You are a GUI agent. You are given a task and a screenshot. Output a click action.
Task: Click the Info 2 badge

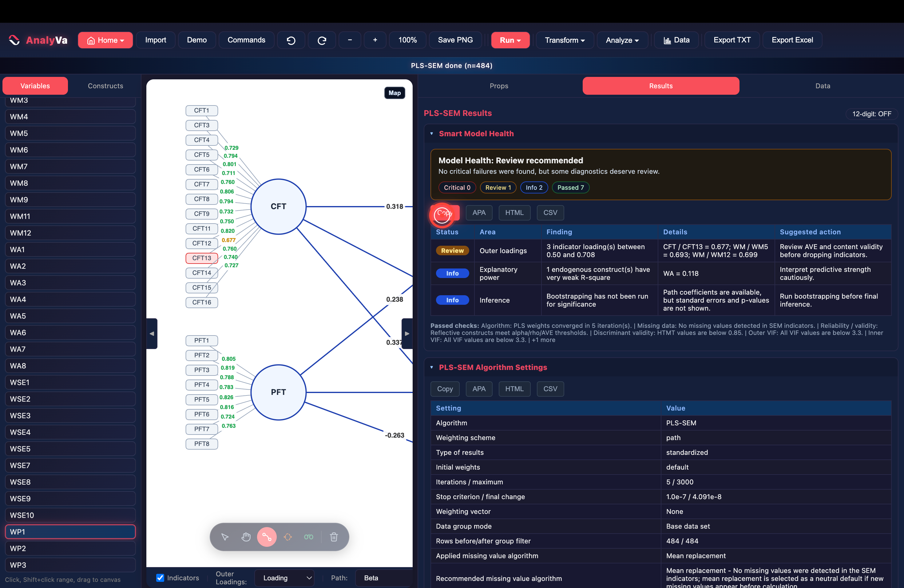point(534,188)
